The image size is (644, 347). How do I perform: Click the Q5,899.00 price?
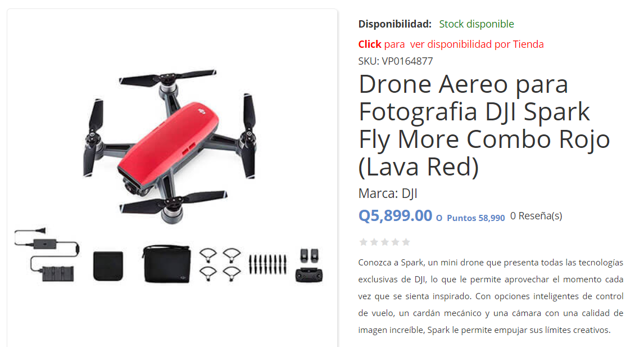click(395, 215)
